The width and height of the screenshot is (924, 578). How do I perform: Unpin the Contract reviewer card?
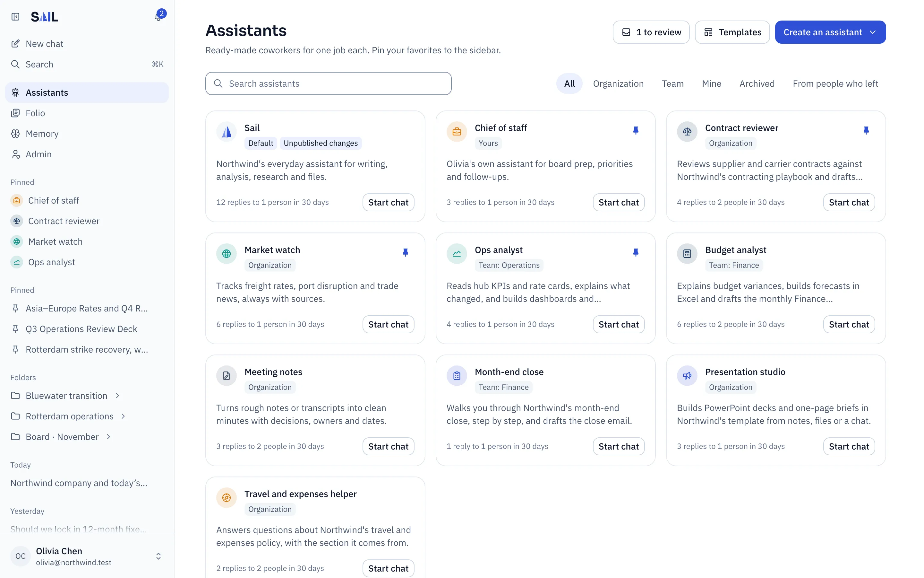[x=866, y=130]
